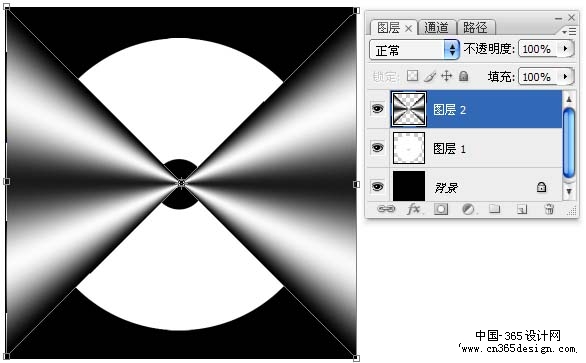Close the layers panel
The height and width of the screenshot is (363, 586).
(571, 17)
